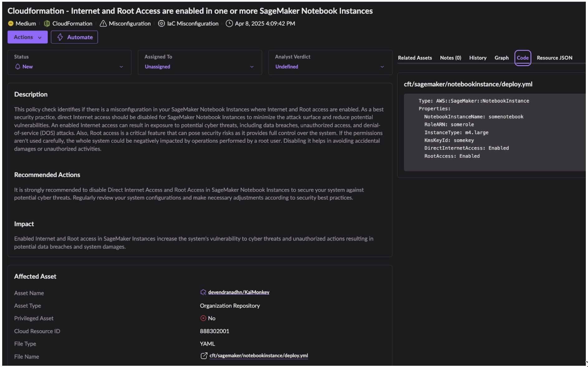Viewport: 588px width, 367px height.
Task: Open the cft/sagemaker/notebookinstance/deploy.yml file link
Action: (258, 356)
